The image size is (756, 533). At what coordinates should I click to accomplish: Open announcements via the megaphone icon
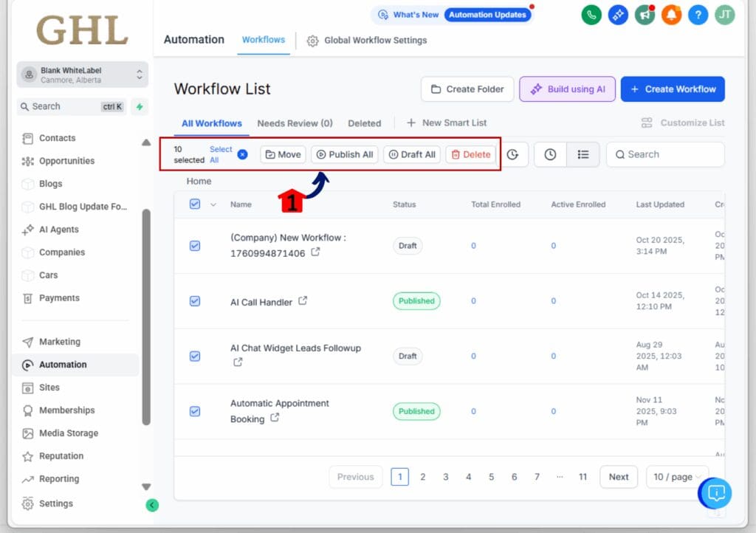645,15
